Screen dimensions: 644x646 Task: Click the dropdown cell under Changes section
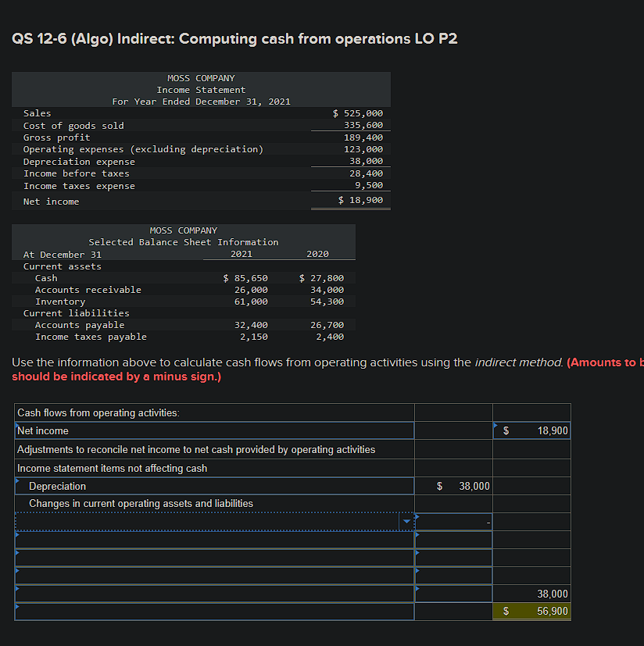211,521
